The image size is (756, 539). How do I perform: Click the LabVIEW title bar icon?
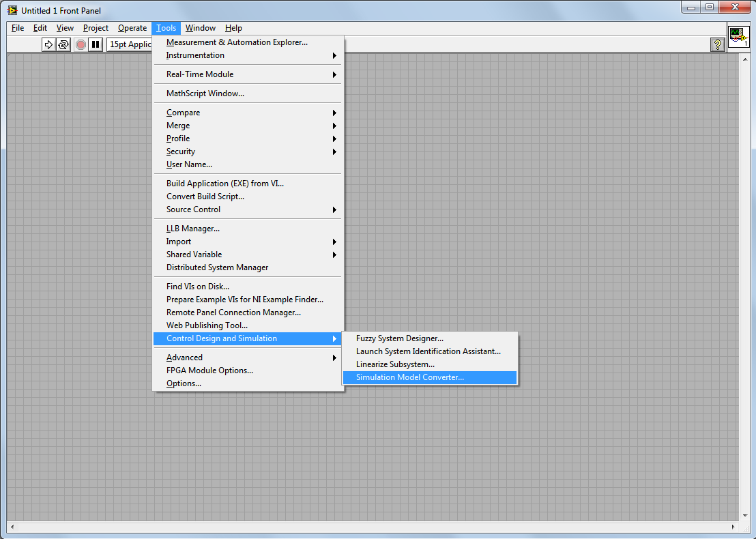tap(12, 10)
